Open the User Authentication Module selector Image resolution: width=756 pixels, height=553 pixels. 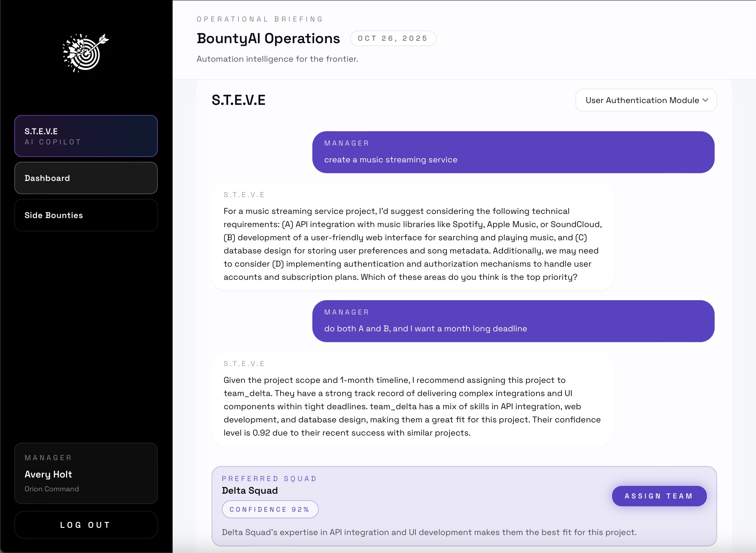[642, 100]
